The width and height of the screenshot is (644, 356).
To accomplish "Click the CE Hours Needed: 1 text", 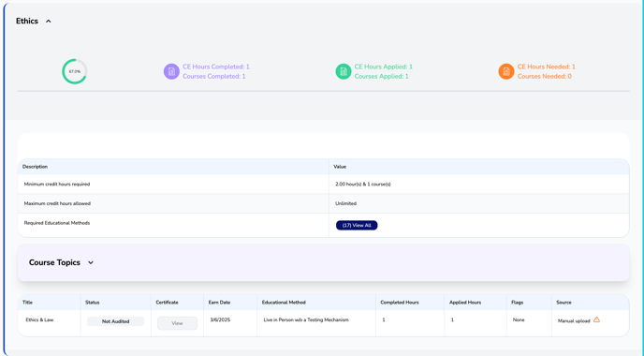I will 547,67.
